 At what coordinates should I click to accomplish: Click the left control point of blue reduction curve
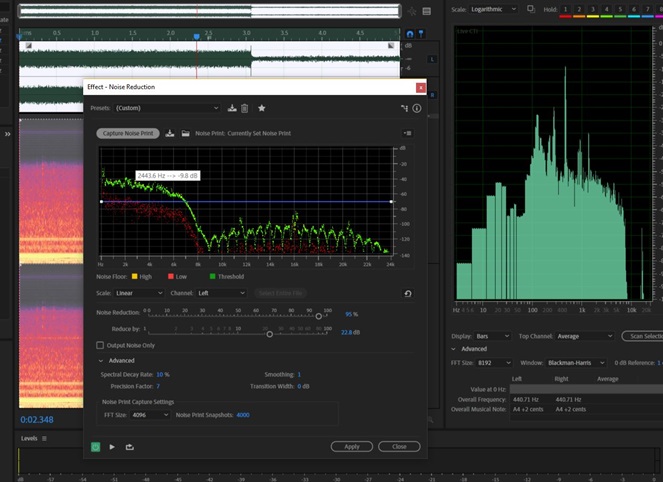click(x=101, y=202)
